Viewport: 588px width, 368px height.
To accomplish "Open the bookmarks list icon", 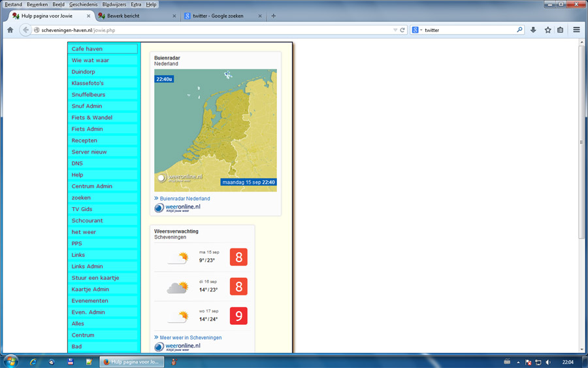I will tap(560, 30).
